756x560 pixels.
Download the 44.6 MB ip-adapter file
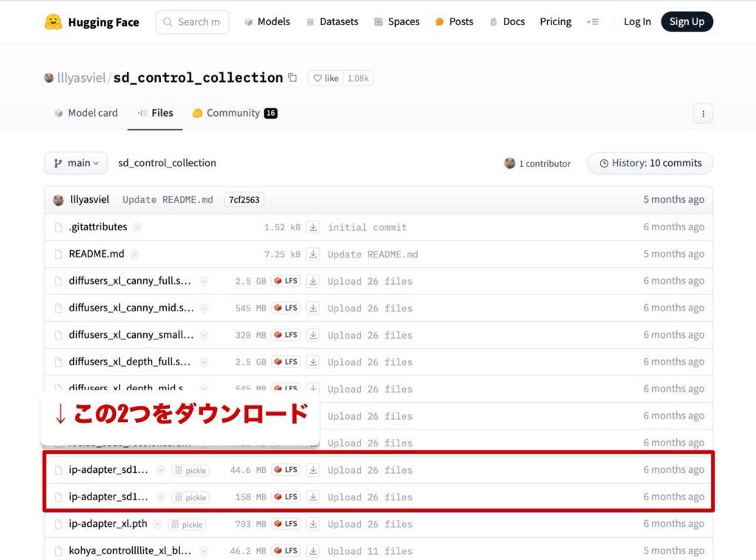coord(313,470)
